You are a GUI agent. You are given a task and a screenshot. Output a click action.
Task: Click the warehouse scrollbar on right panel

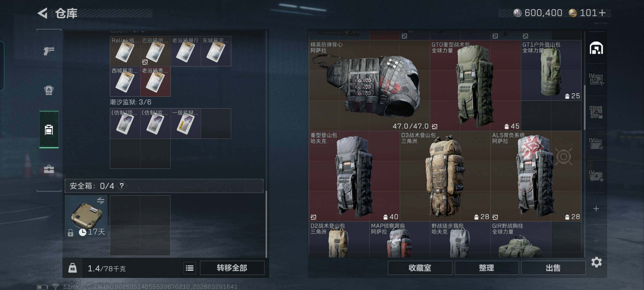585,108
